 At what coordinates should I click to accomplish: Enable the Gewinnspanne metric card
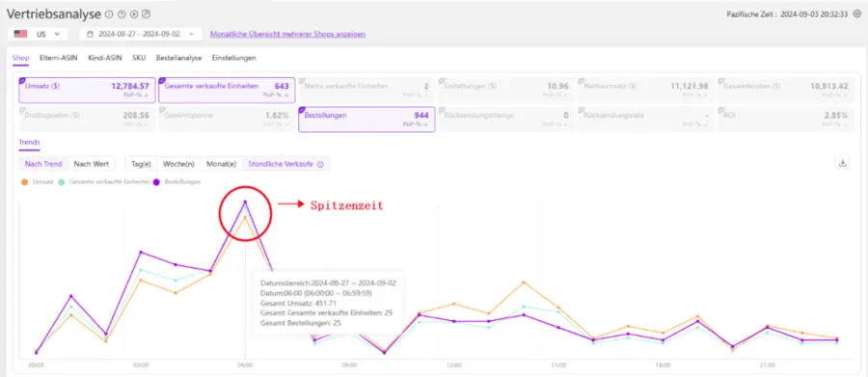[x=227, y=120]
